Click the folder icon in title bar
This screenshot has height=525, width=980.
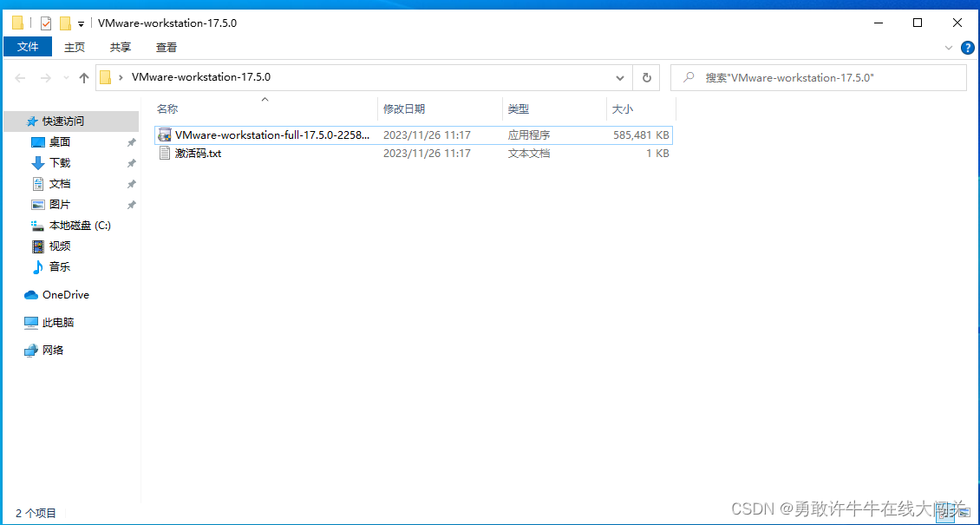click(x=18, y=23)
